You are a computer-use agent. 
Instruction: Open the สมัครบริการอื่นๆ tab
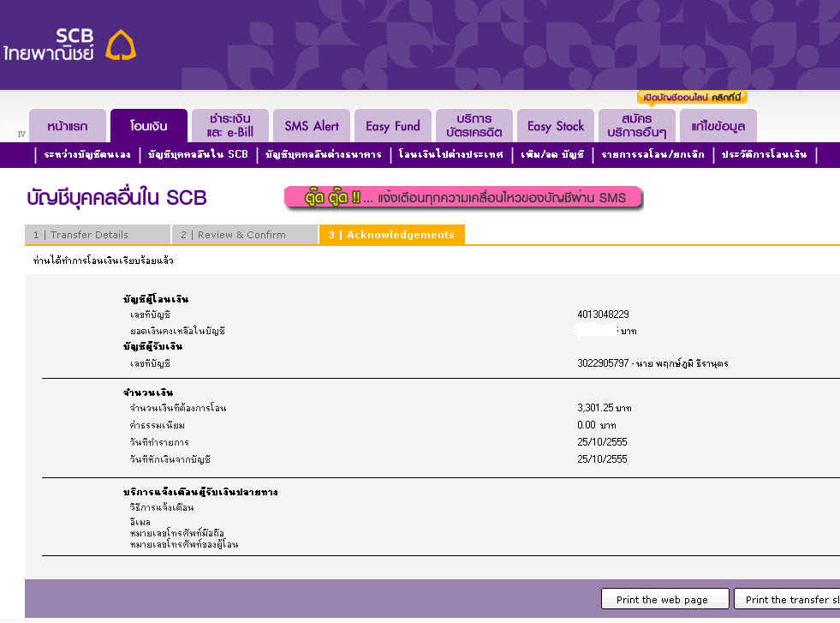638,126
